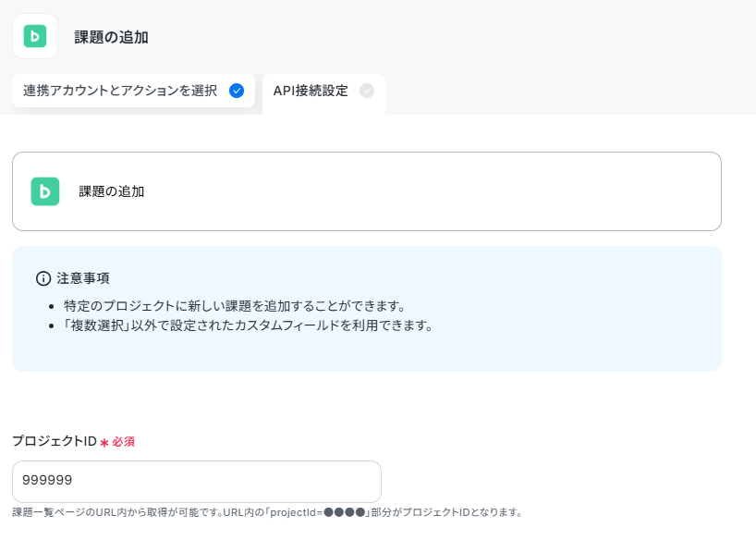Click the プロジェクトID field label

[x=55, y=441]
